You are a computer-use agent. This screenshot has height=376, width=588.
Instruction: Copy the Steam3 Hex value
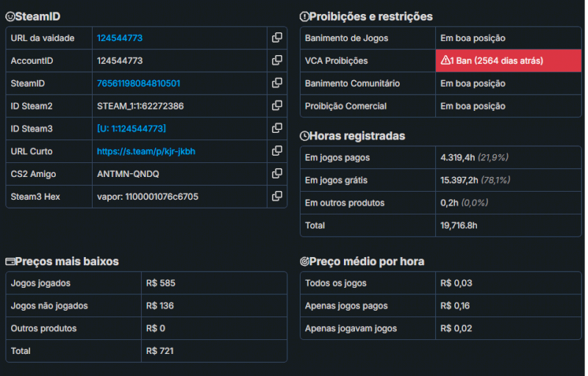pyautogui.click(x=277, y=196)
